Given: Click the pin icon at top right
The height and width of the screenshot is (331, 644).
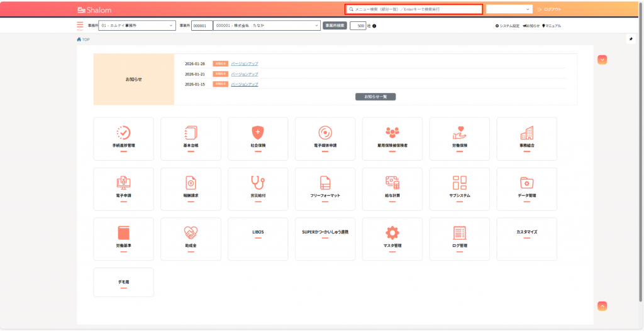Looking at the screenshot, I should click(x=631, y=39).
